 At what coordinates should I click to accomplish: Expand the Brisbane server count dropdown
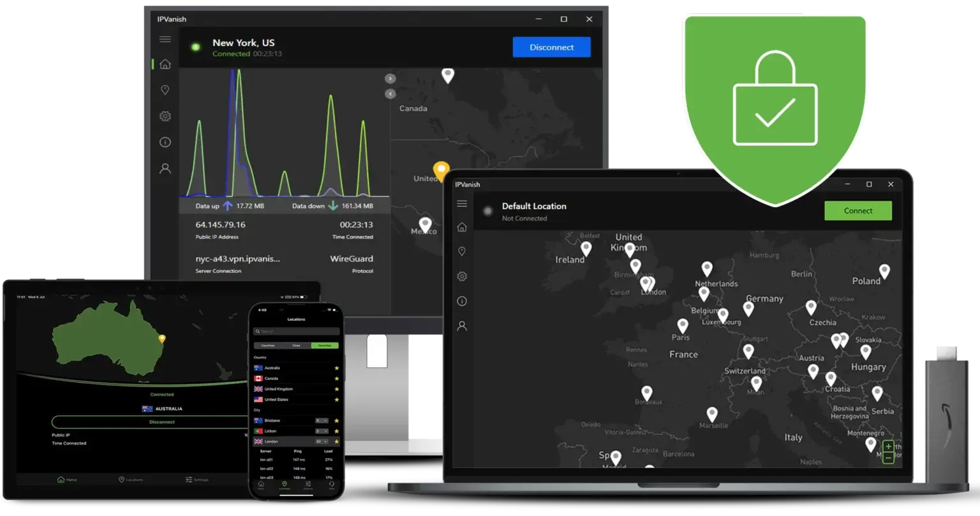(x=322, y=421)
